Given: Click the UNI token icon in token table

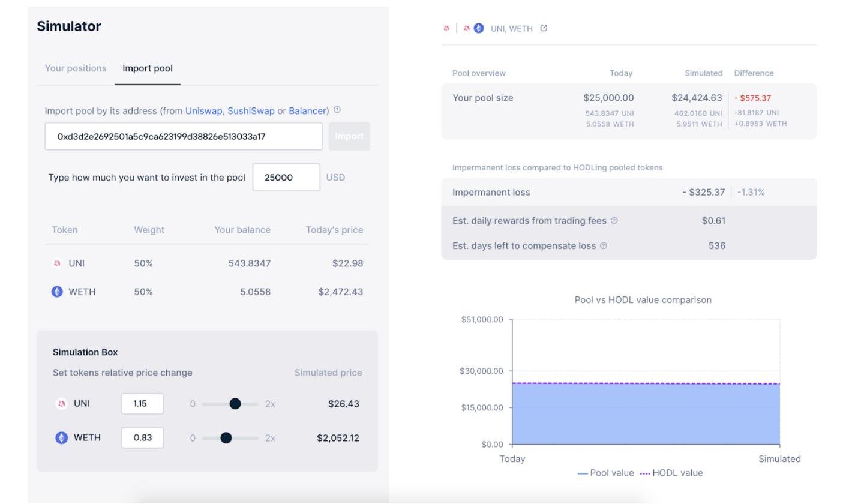Looking at the screenshot, I should (58, 263).
